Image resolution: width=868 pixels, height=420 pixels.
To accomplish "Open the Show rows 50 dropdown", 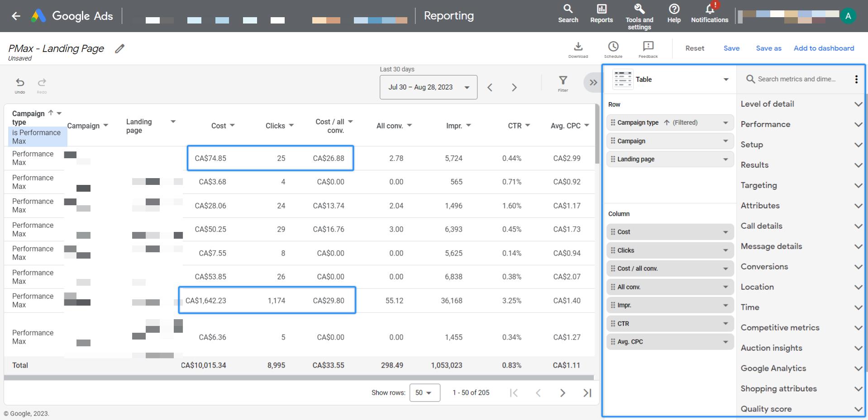I will point(424,393).
